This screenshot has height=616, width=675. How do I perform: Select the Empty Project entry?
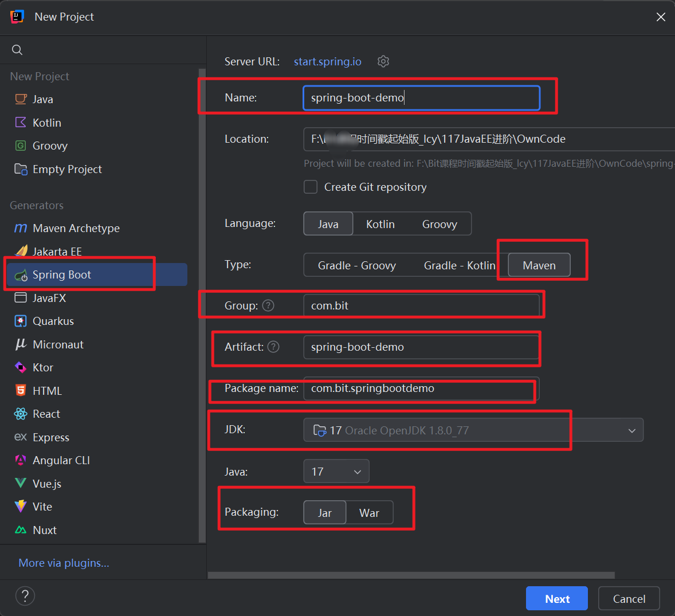pos(97,169)
